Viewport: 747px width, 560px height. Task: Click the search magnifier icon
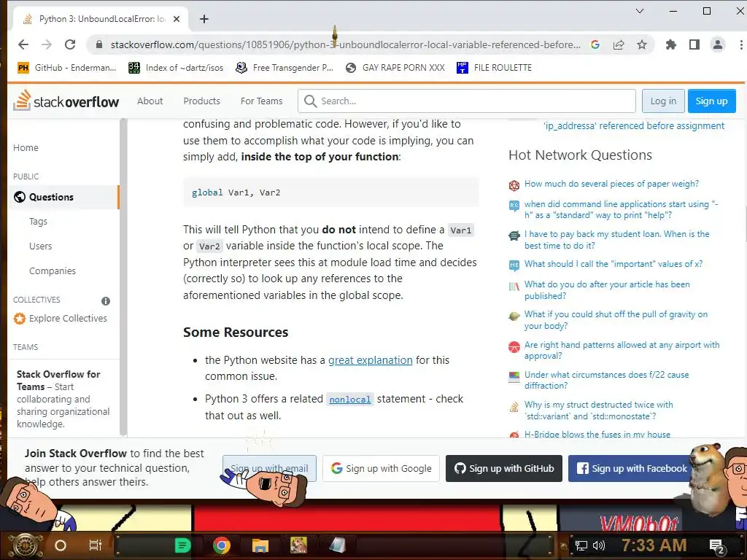pyautogui.click(x=310, y=101)
